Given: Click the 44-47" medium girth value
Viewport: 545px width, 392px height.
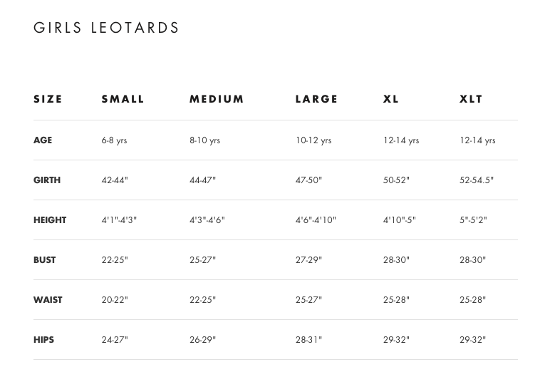Looking at the screenshot, I should (x=202, y=180).
